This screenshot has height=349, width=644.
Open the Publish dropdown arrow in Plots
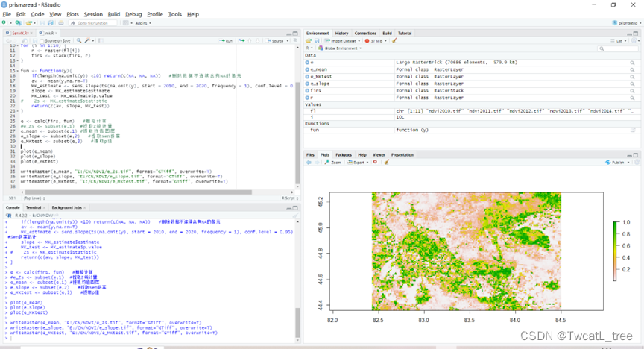point(628,163)
